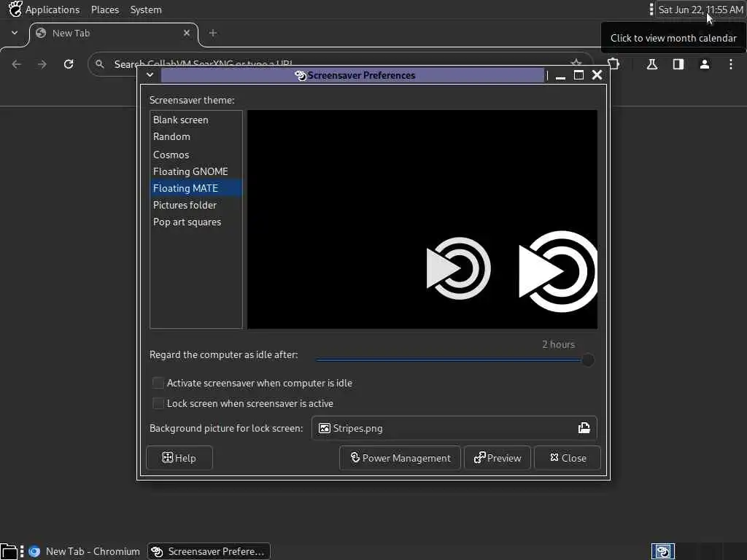747x560 pixels.
Task: Click the Gnome foot logo in top panel
Action: pyautogui.click(x=15, y=9)
